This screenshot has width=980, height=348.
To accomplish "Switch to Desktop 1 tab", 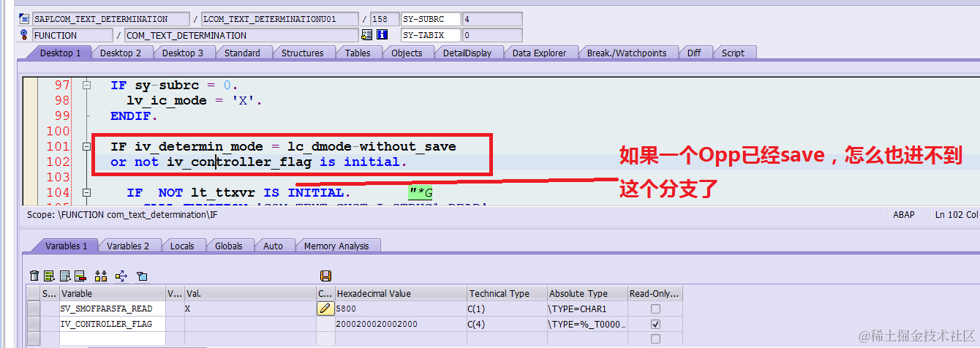I will (60, 53).
